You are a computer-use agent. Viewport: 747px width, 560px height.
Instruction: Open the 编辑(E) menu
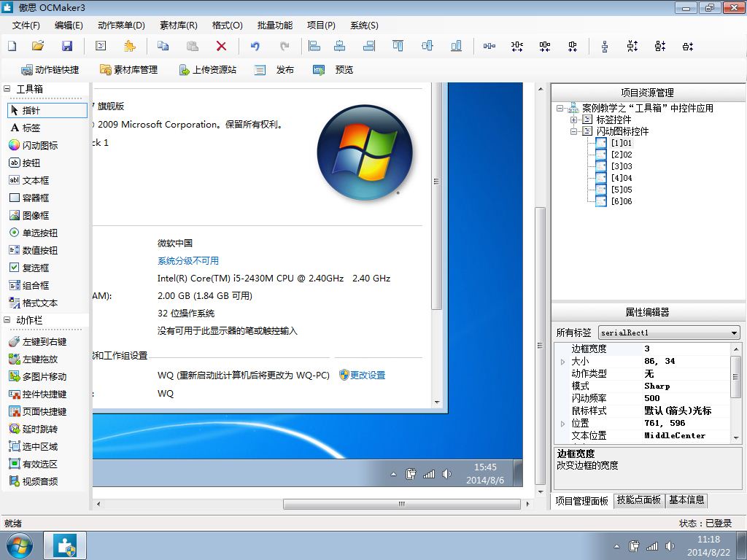(x=69, y=26)
